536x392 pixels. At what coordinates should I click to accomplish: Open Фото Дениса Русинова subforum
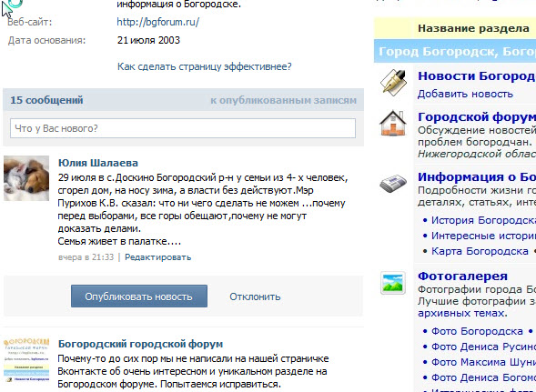pos(484,347)
